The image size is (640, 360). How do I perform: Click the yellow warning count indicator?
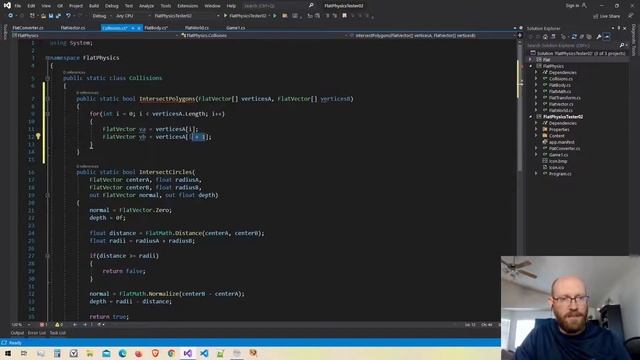[x=59, y=325]
